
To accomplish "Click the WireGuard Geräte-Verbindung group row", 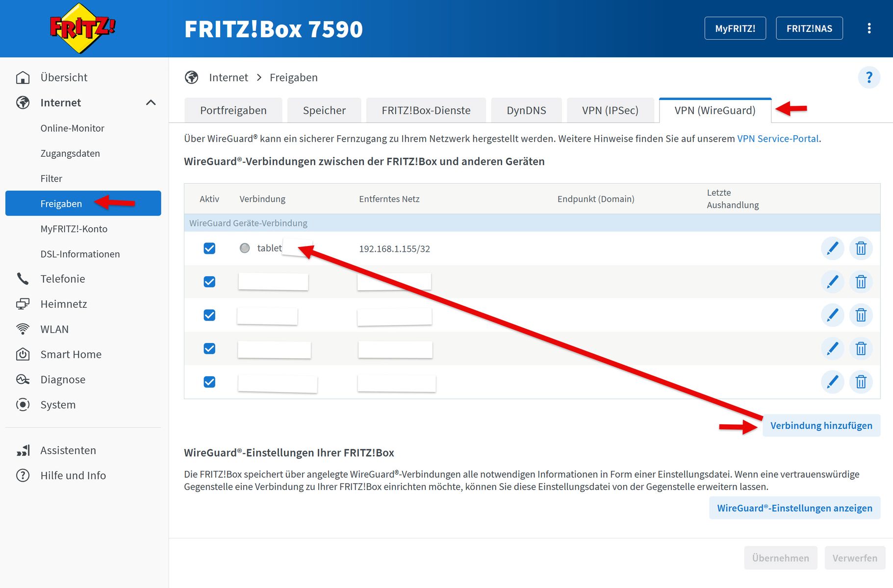I will [x=532, y=223].
